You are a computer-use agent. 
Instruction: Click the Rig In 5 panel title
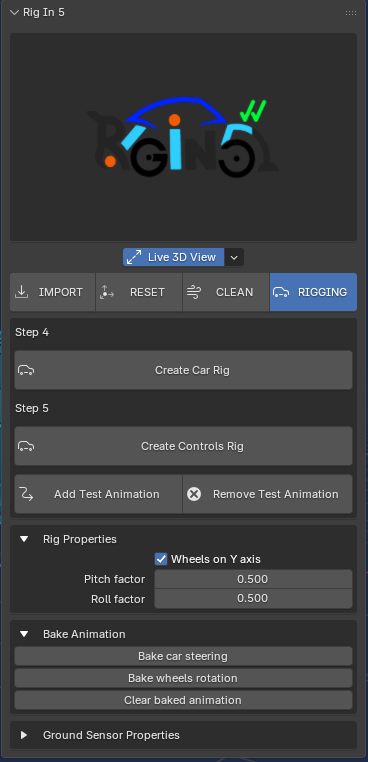[44, 13]
